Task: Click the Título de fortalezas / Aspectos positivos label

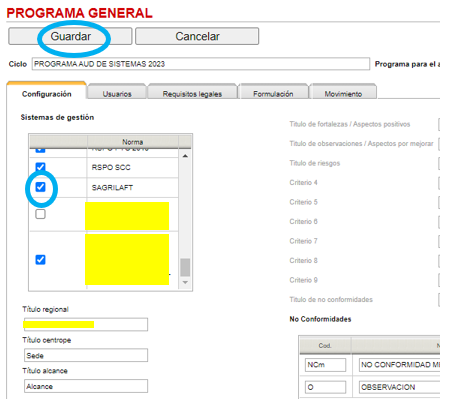Action: pos(350,124)
